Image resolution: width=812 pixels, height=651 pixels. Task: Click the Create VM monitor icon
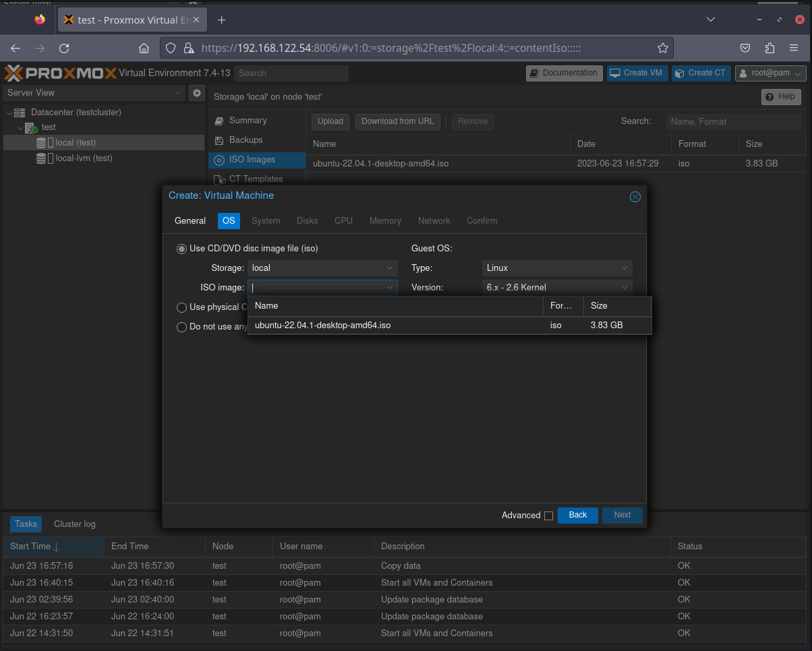point(615,73)
